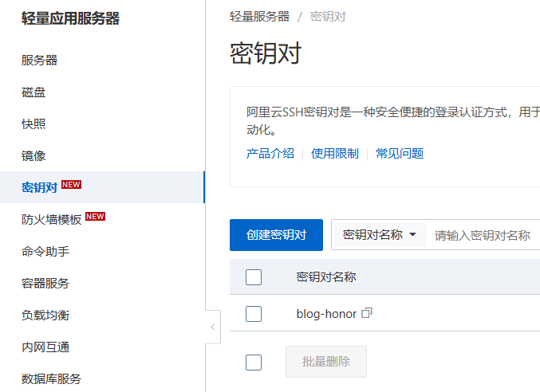Open the blog-honor key pair entry

[326, 314]
